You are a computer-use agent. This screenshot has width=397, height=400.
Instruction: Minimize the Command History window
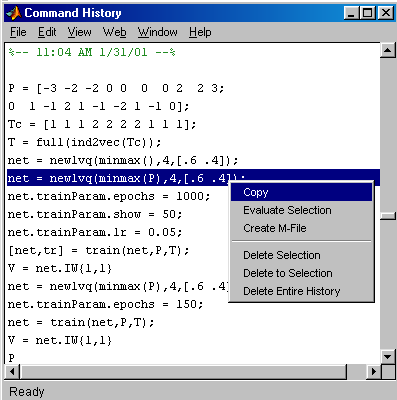point(352,13)
